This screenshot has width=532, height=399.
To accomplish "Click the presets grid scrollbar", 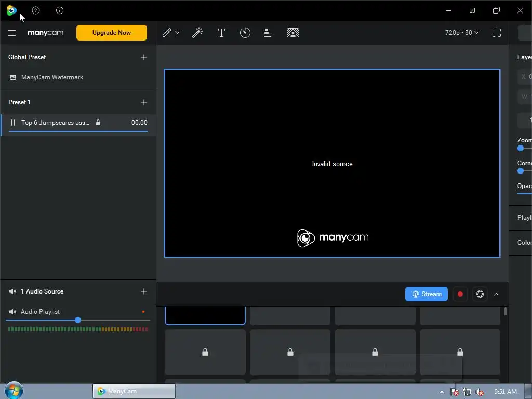I will point(505,311).
